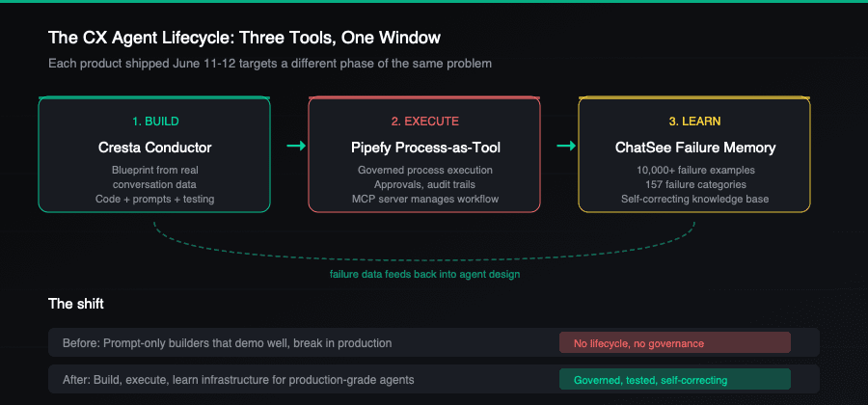
Task: Click 'MCP server manages workflow' line
Action: (x=425, y=200)
